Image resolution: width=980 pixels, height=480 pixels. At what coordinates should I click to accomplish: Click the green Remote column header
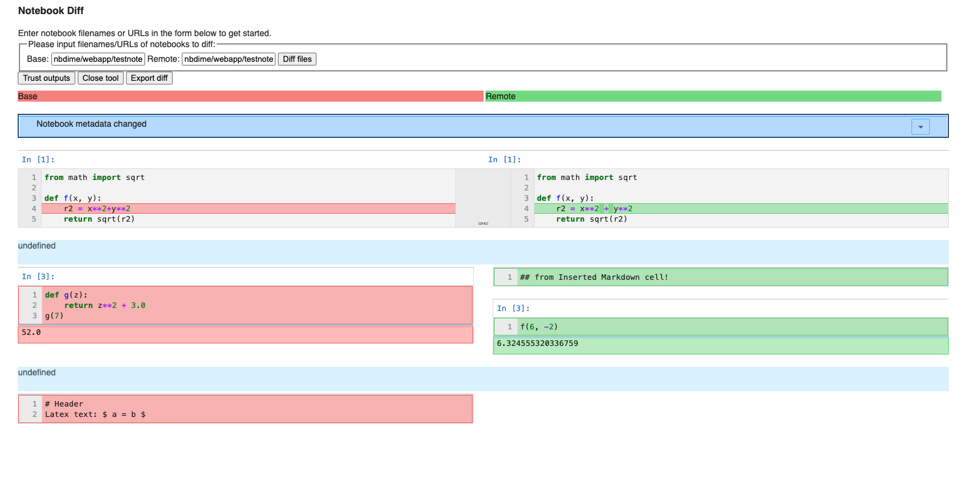tap(713, 97)
